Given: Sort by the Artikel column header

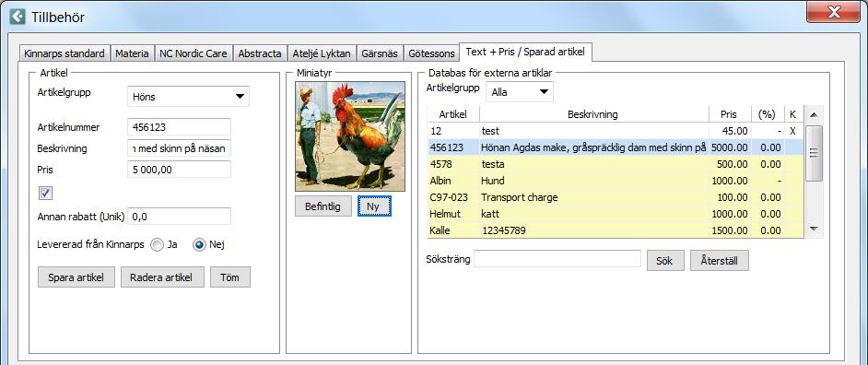Looking at the screenshot, I should tap(452, 114).
